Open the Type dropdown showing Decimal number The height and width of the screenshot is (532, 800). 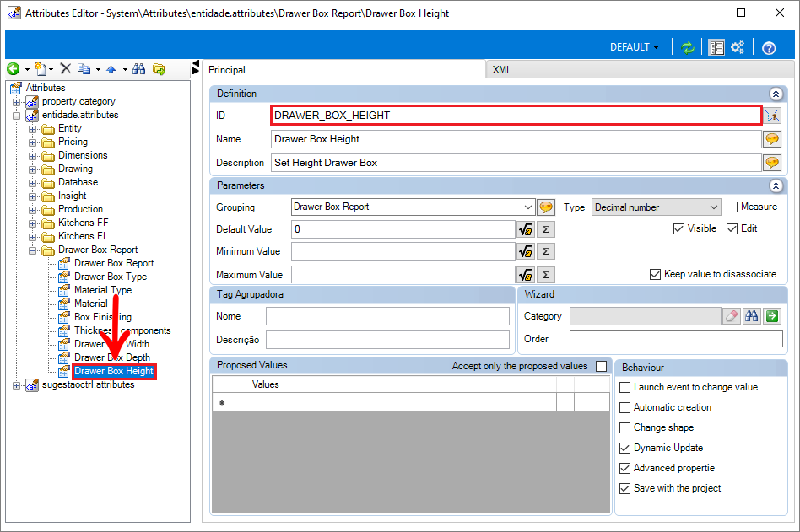(657, 207)
